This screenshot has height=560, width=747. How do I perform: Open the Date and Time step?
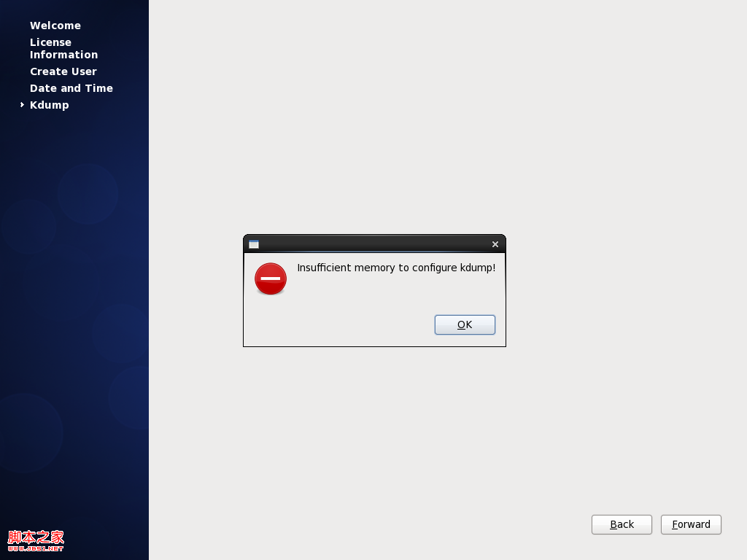pos(71,88)
